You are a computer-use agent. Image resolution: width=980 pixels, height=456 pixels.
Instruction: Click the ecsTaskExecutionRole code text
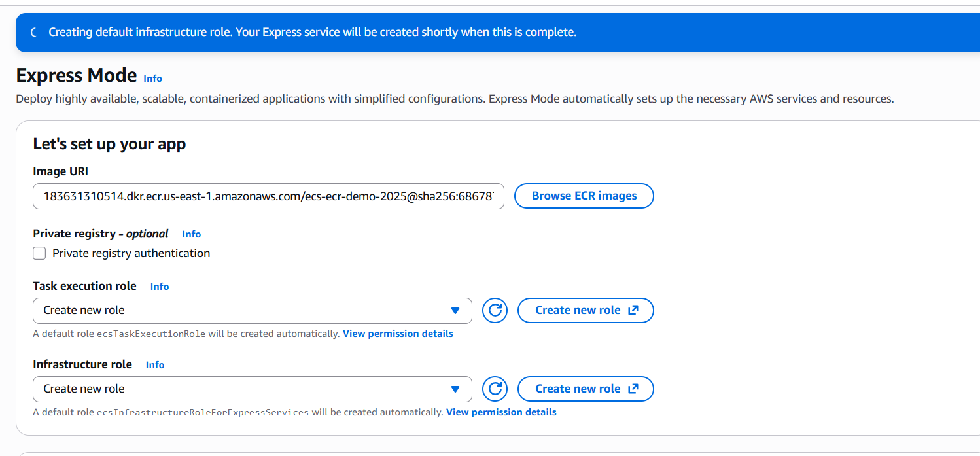[151, 334]
